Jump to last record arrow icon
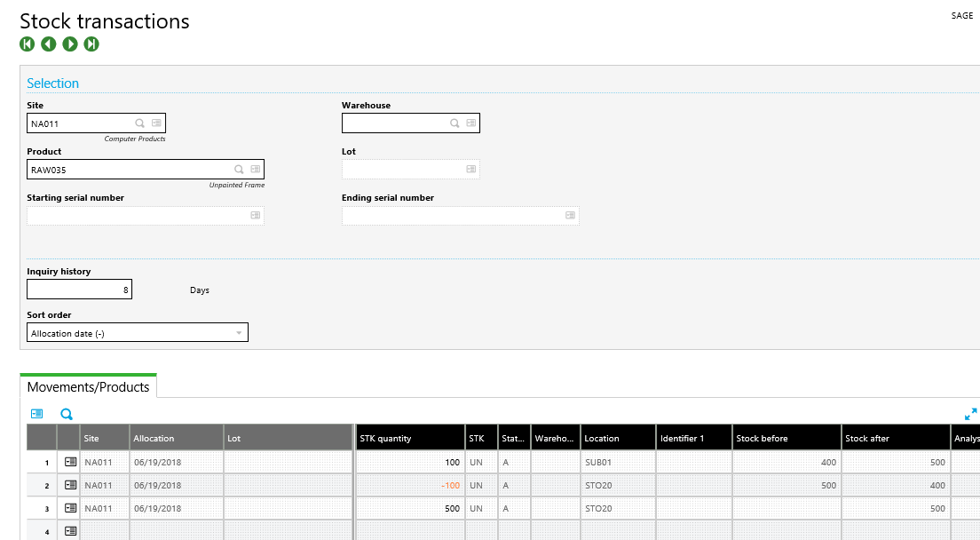Screen dimensions: 980x540 91,44
